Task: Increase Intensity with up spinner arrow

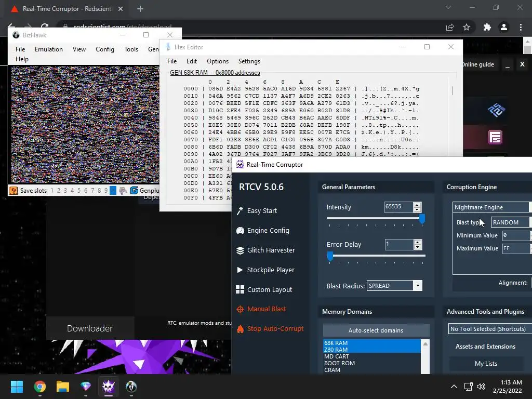Action: 417,205
